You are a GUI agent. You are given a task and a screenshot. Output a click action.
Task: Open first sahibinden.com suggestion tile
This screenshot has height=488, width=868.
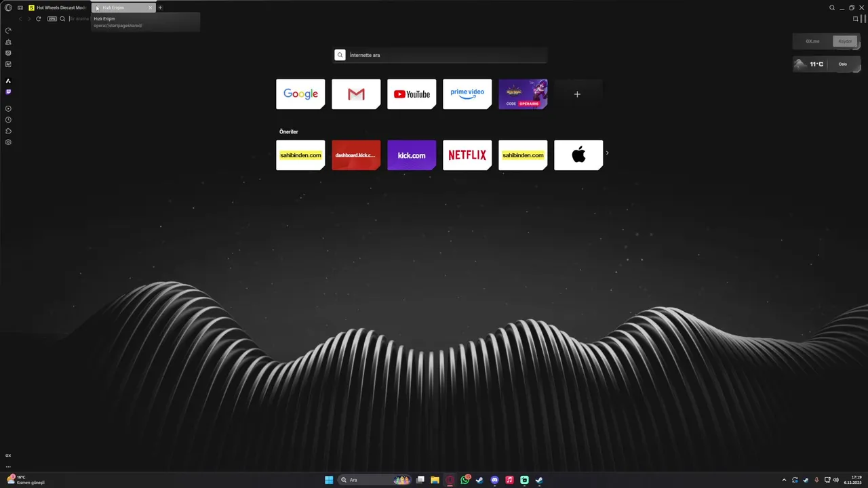(x=300, y=155)
